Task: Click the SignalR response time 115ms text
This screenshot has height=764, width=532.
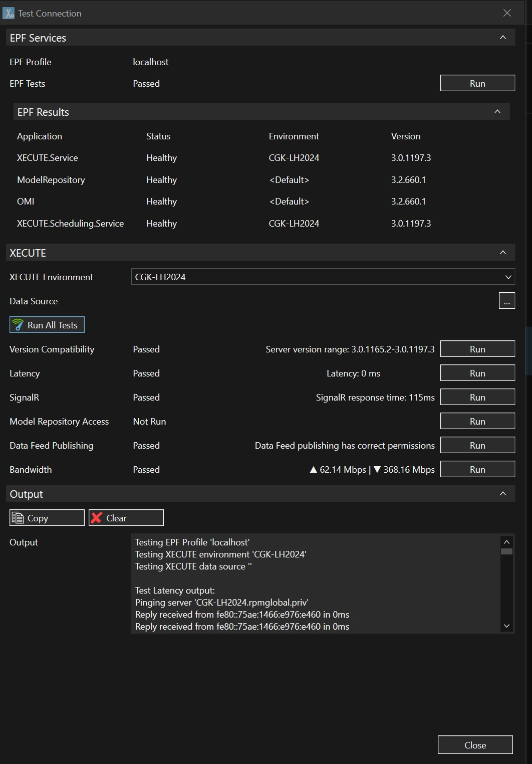Action: tap(375, 398)
